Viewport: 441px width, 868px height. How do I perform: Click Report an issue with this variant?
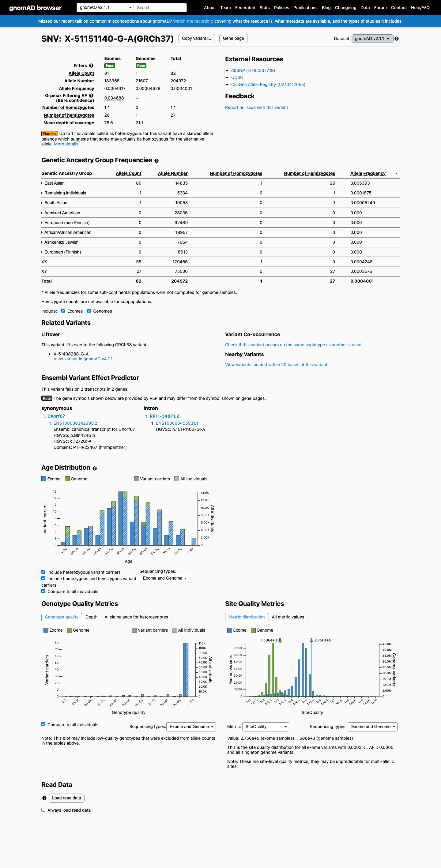click(256, 107)
